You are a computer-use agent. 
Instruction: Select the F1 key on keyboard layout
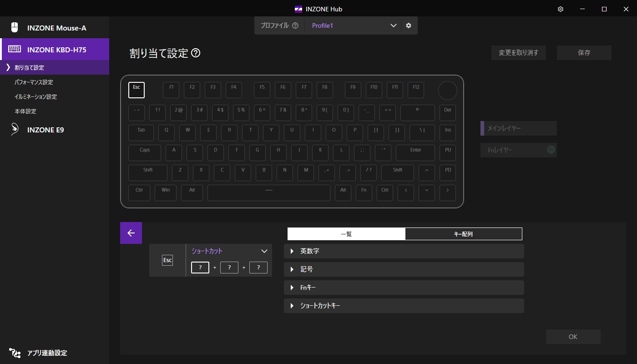pyautogui.click(x=171, y=90)
